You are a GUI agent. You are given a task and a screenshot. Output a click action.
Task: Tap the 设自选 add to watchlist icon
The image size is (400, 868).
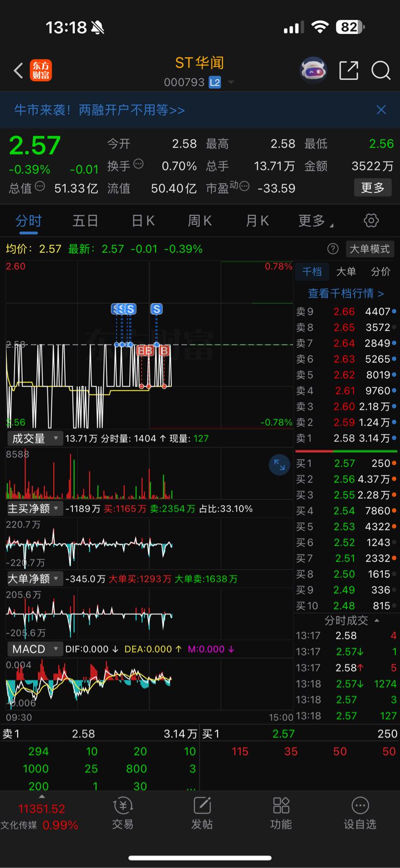[360, 813]
